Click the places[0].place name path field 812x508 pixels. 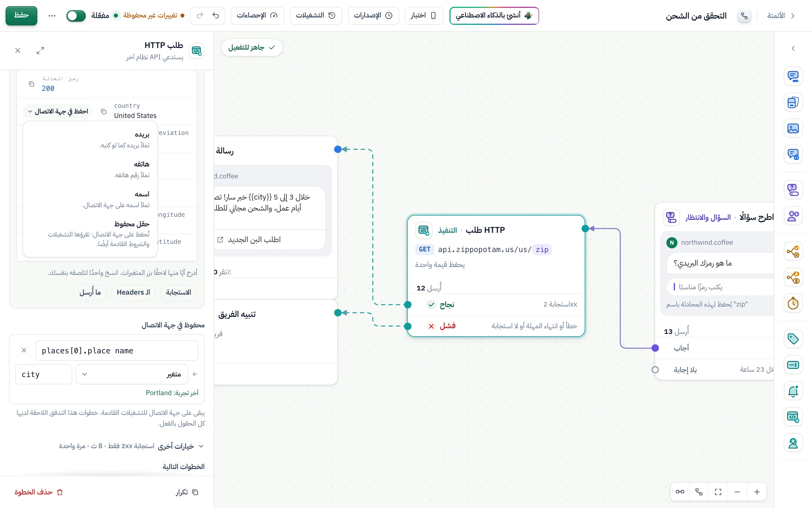[117, 351]
